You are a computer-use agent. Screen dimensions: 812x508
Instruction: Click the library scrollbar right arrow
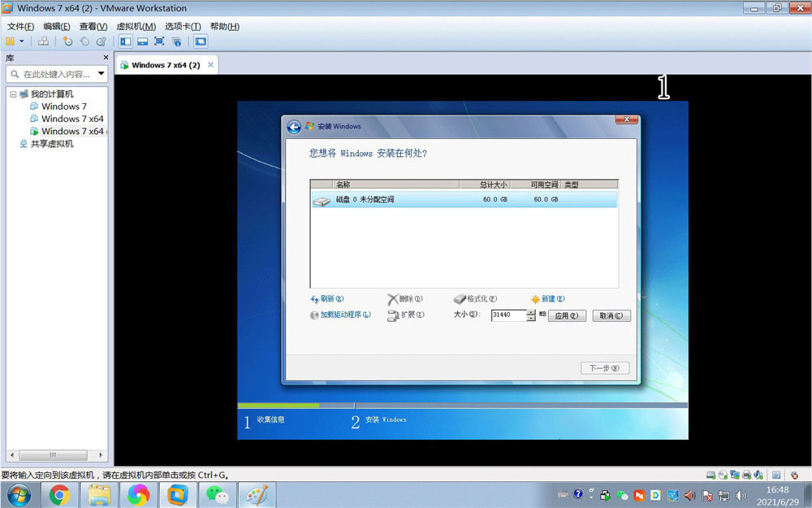[101, 455]
